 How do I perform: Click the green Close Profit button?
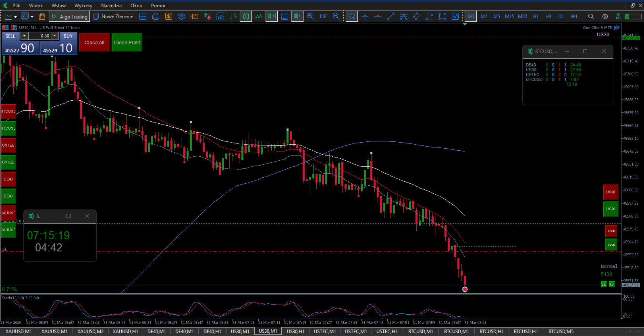[127, 43]
